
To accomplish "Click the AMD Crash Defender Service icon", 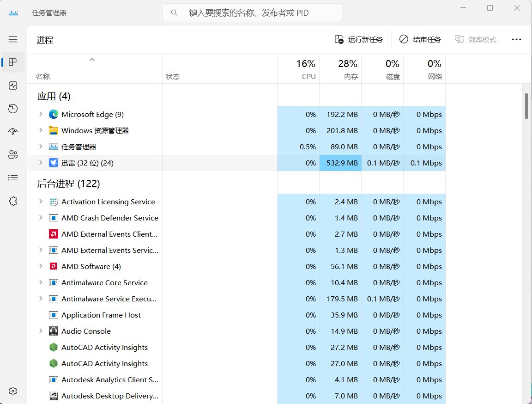I will (53, 218).
